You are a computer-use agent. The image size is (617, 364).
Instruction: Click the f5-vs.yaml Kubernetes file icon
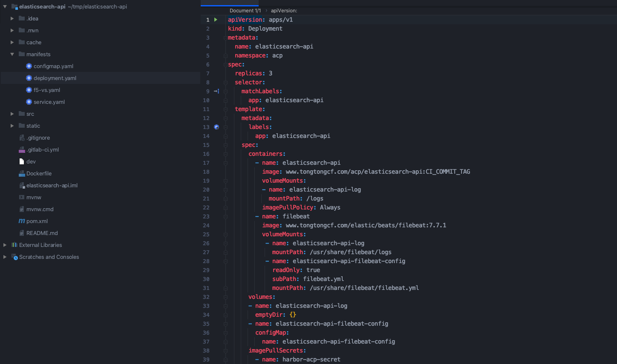[x=29, y=90]
